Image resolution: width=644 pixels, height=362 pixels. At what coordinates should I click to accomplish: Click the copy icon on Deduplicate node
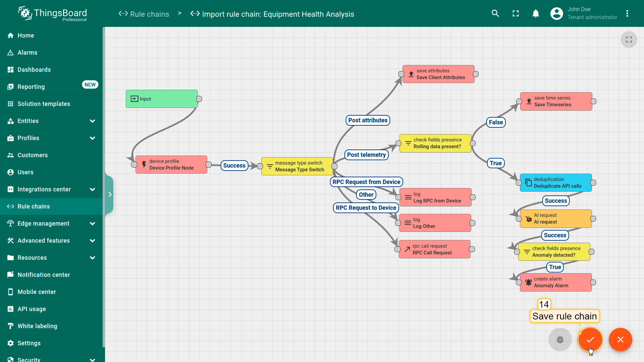528,183
